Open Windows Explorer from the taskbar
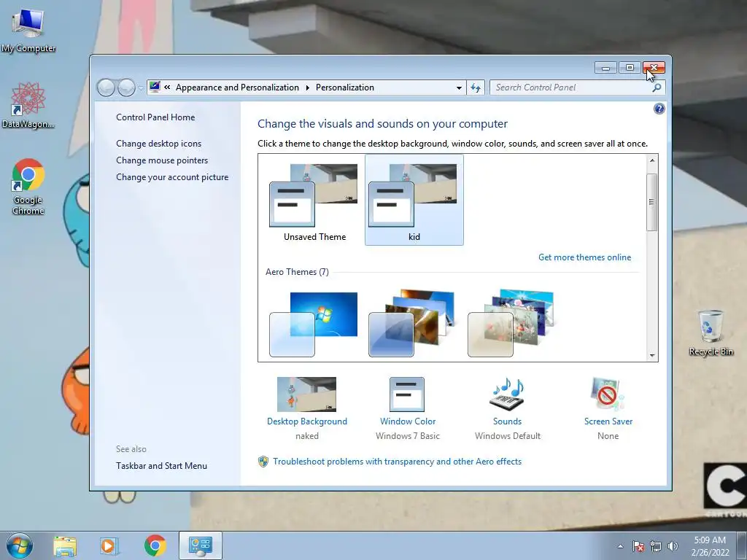Screen dimensions: 747x560 point(65,546)
